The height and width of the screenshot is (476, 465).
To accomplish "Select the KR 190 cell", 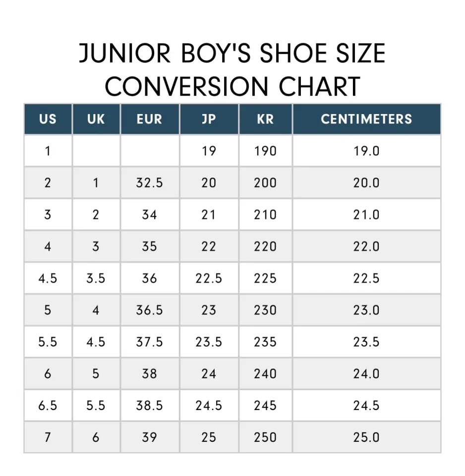I will coord(265,151).
